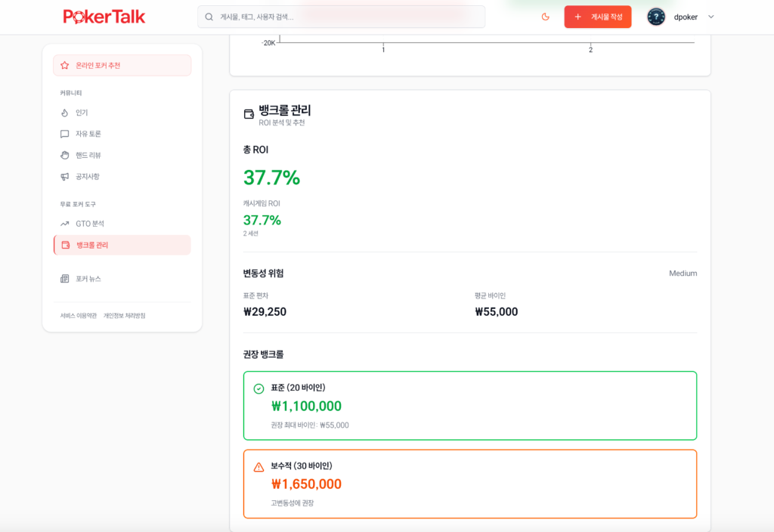Open the GTO 분석 tool

[x=122, y=224]
